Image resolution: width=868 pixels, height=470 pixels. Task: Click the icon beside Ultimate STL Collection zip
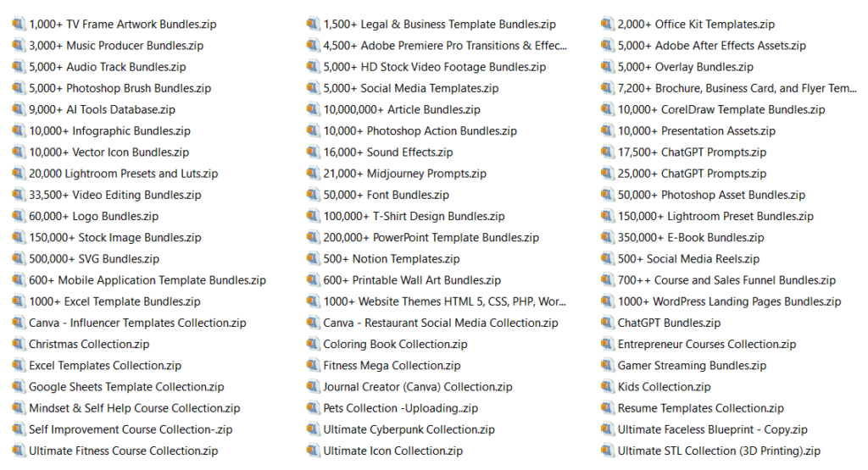click(x=607, y=451)
